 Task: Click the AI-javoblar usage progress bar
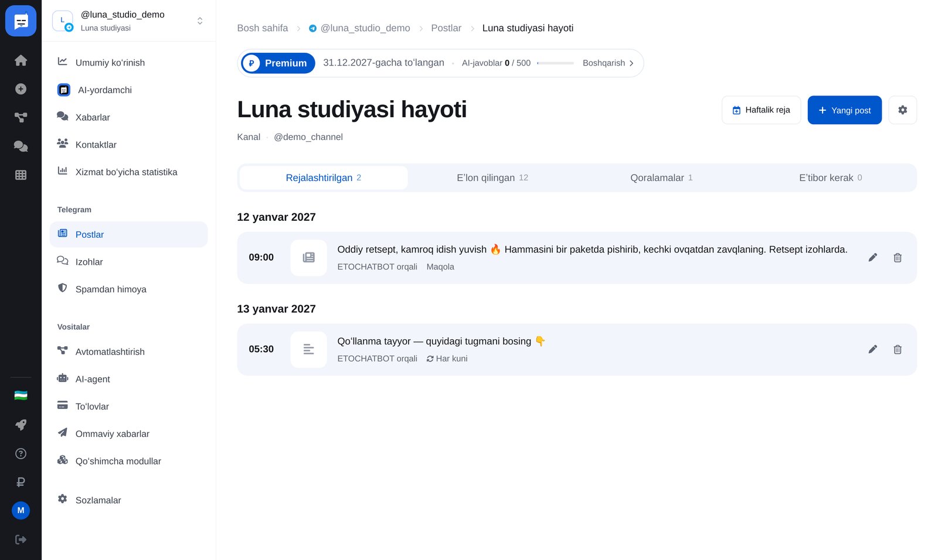pos(555,63)
